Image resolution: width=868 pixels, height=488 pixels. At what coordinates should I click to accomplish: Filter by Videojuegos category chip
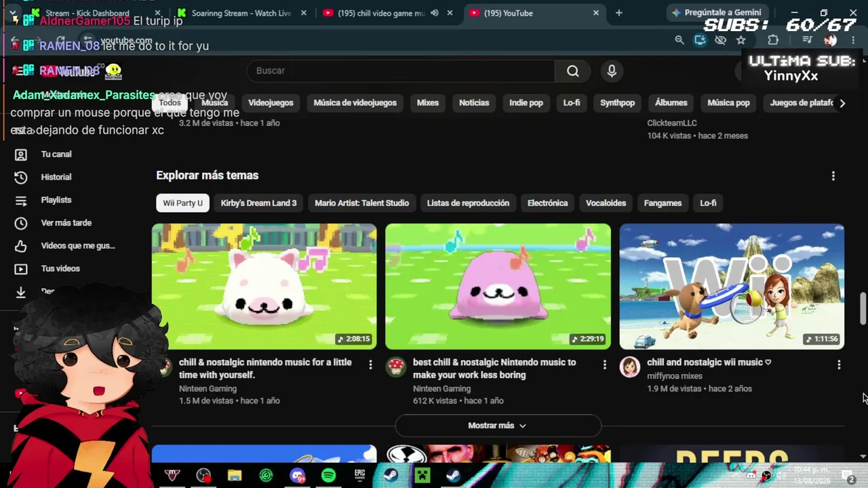[x=271, y=103]
